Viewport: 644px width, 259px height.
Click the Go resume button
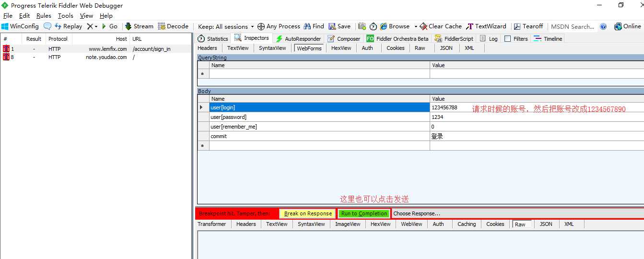point(109,26)
